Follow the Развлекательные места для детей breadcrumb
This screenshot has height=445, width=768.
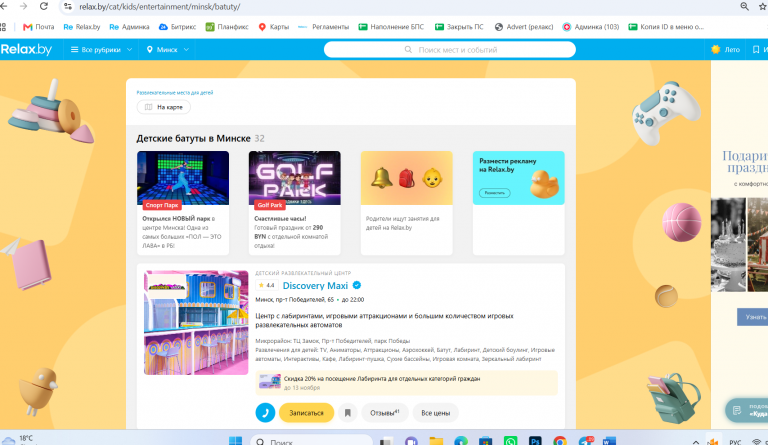(x=174, y=93)
